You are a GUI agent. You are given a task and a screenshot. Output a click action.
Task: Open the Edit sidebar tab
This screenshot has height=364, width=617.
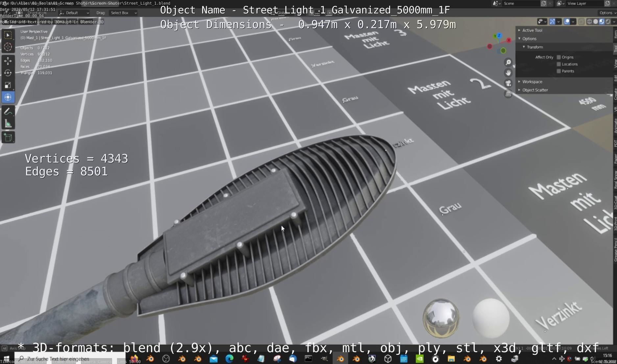pos(615,78)
